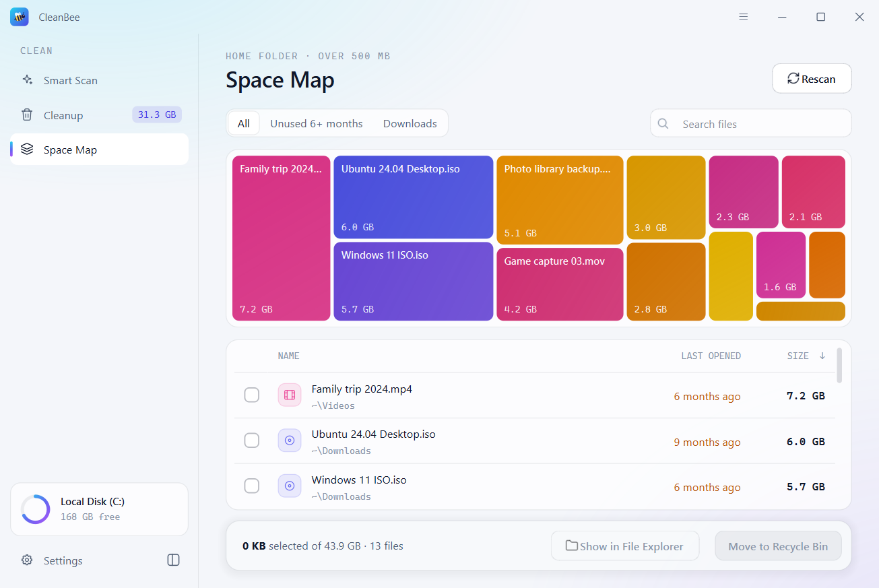Open the Downloads filter tab
This screenshot has height=588, width=879.
(410, 123)
